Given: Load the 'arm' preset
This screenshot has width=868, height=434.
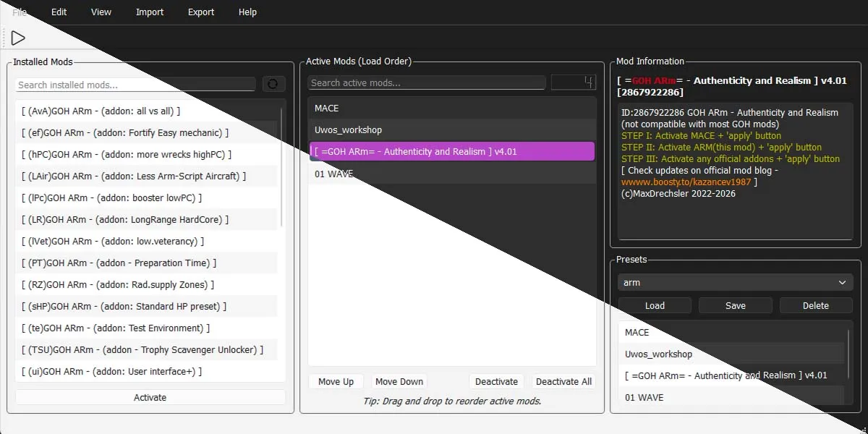Looking at the screenshot, I should click(x=655, y=305).
